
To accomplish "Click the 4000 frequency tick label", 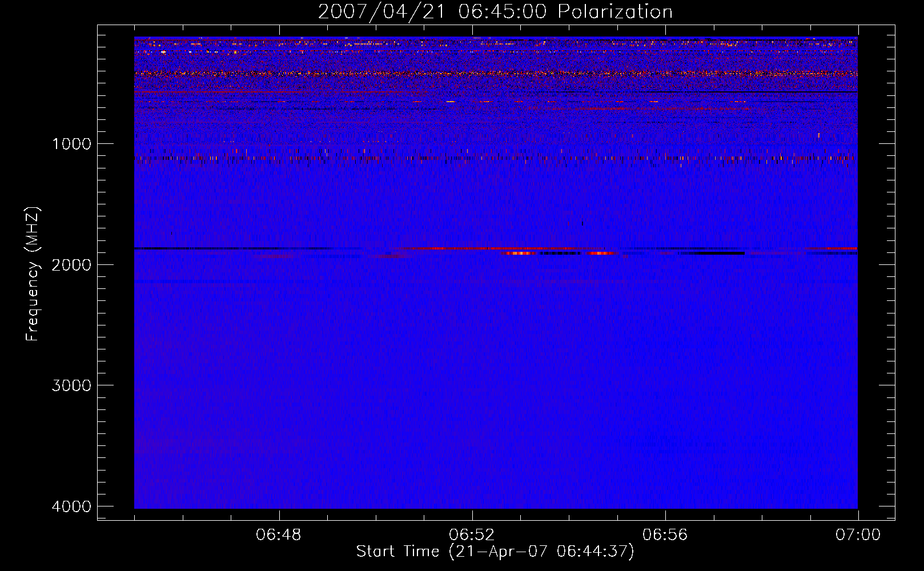I will tap(71, 506).
